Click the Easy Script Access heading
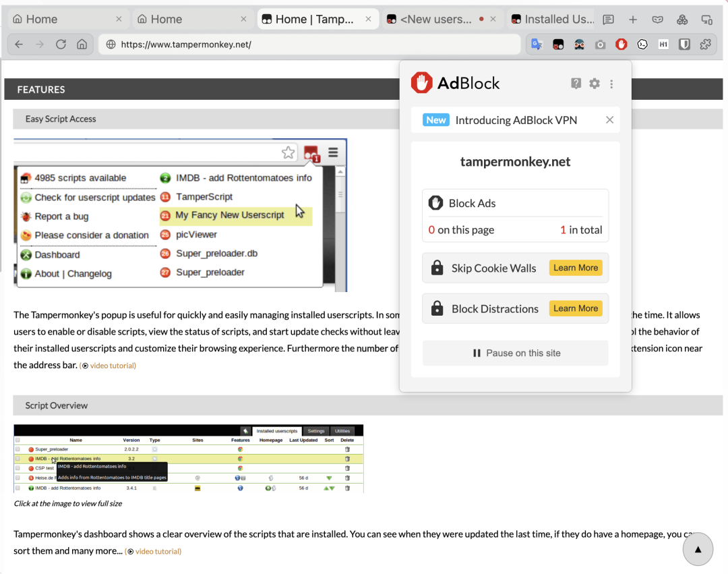This screenshot has width=728, height=574. point(61,119)
